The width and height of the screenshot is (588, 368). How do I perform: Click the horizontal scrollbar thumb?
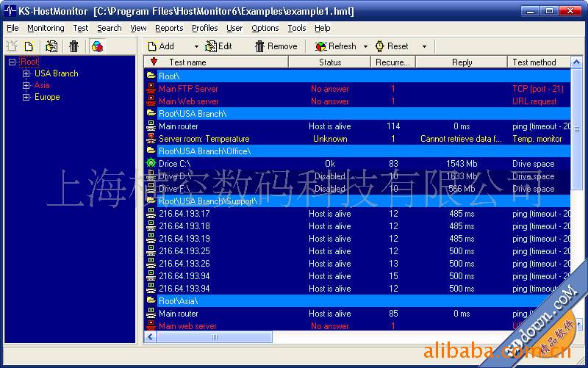pos(215,337)
